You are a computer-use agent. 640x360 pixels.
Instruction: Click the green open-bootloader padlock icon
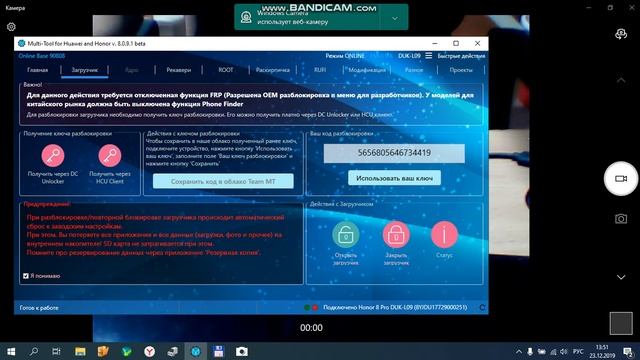click(x=345, y=235)
